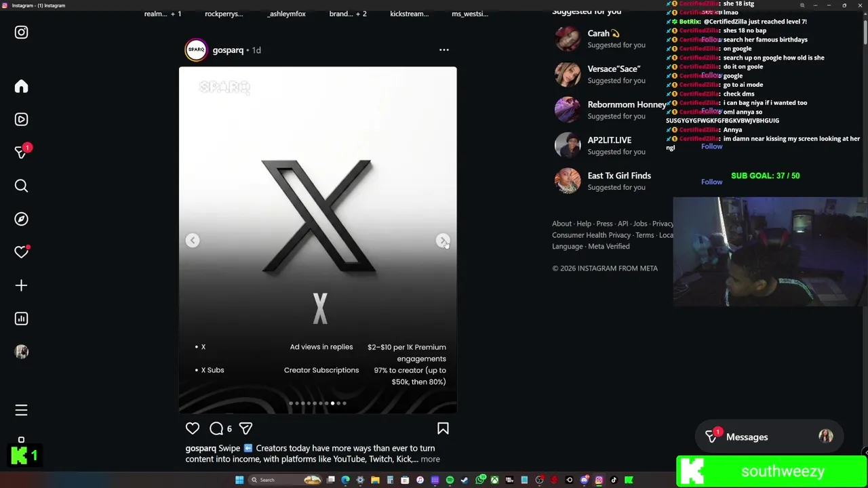Image resolution: width=868 pixels, height=488 pixels.
Task: Open the Windows Start button
Action: pos(239,480)
